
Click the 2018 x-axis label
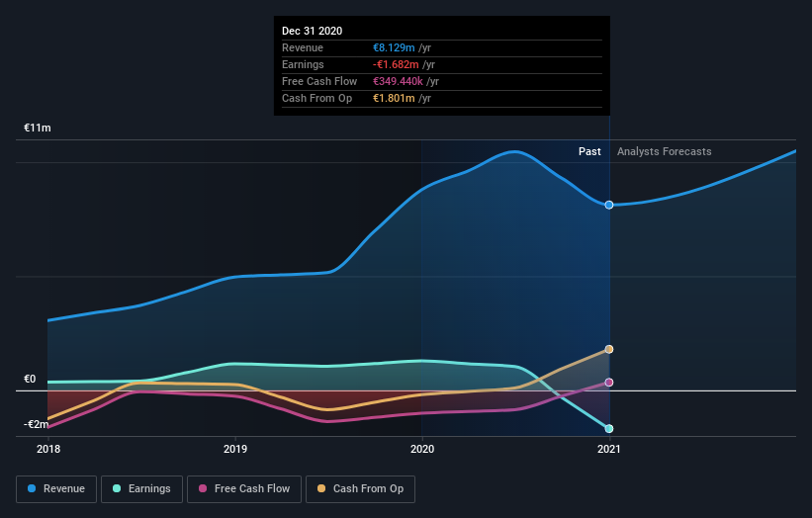[x=48, y=449]
